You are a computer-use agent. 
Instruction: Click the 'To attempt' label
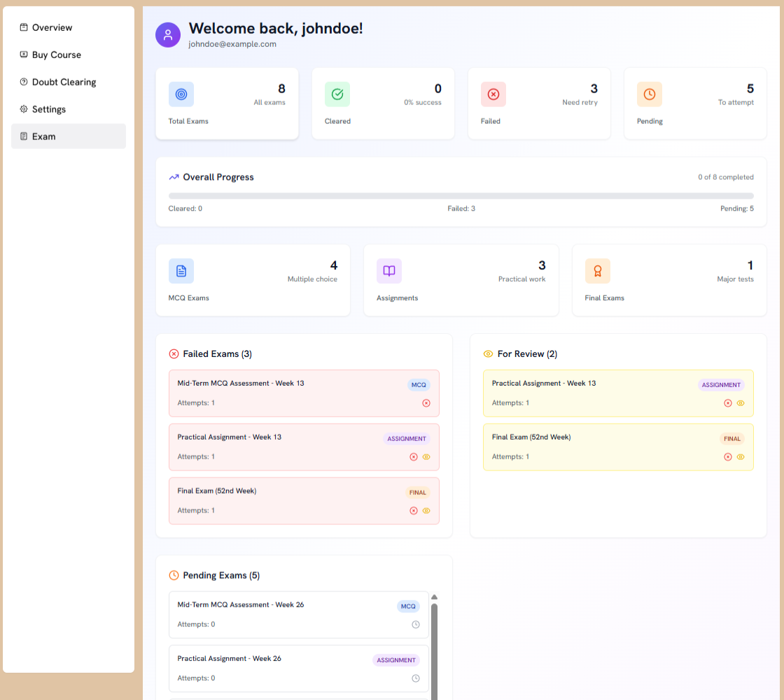736,102
